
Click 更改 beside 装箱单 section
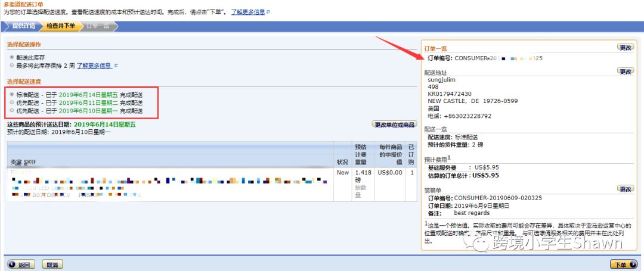point(626,189)
